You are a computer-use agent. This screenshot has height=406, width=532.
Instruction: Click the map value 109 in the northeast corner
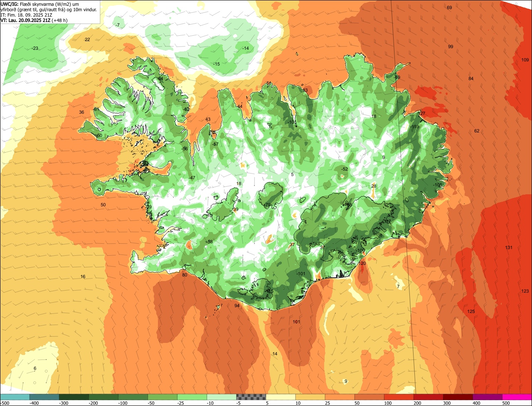pos(525,60)
